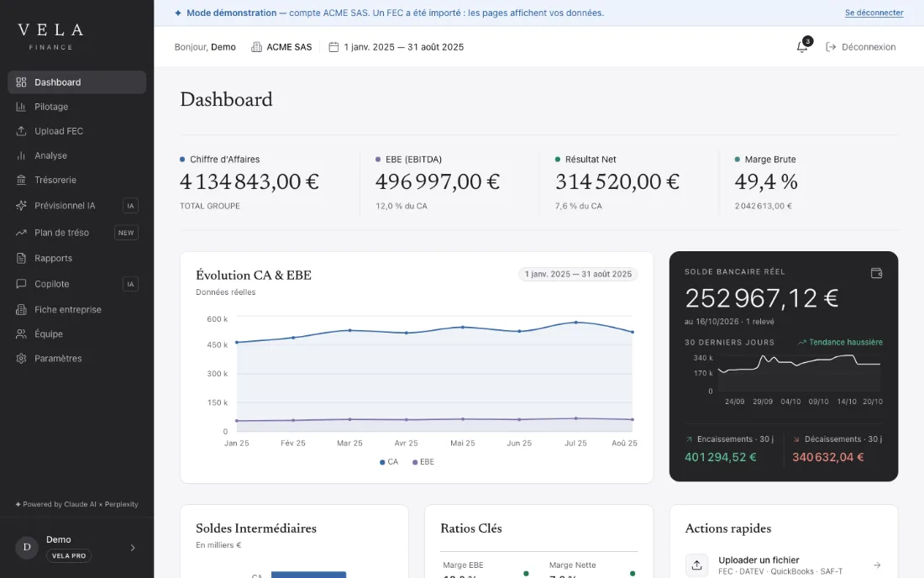Open the Trésorerie menu item
The width and height of the screenshot is (924, 578).
click(x=76, y=181)
